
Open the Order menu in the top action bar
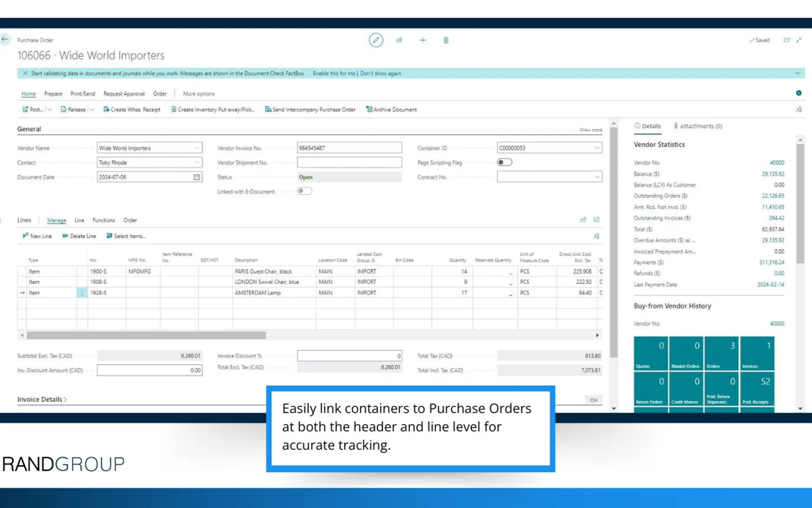(160, 93)
